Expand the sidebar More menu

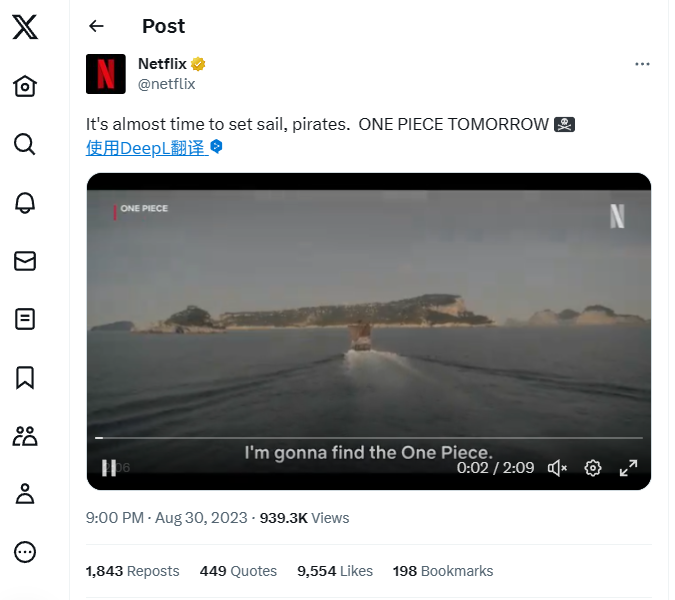[x=25, y=551]
